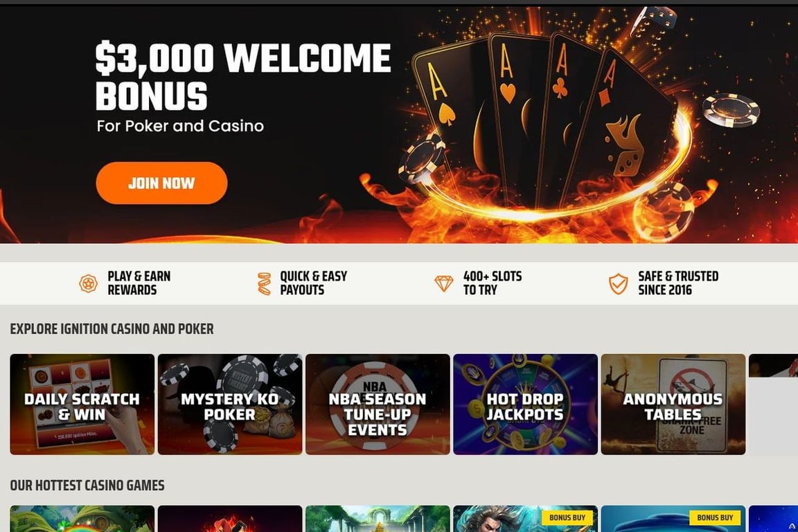The width and height of the screenshot is (798, 532).
Task: Open the second hottest casino game thumbnail
Action: (230, 519)
